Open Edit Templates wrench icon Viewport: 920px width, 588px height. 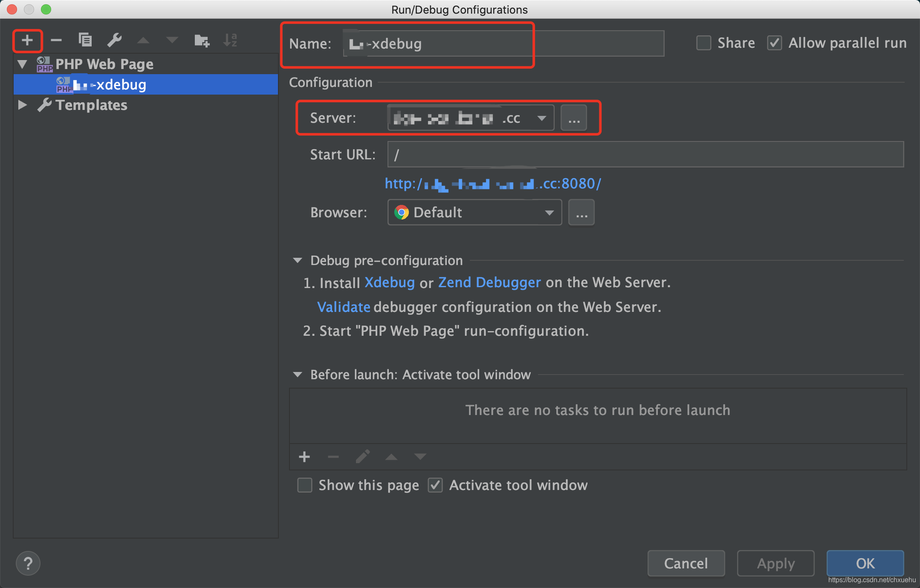coord(114,40)
